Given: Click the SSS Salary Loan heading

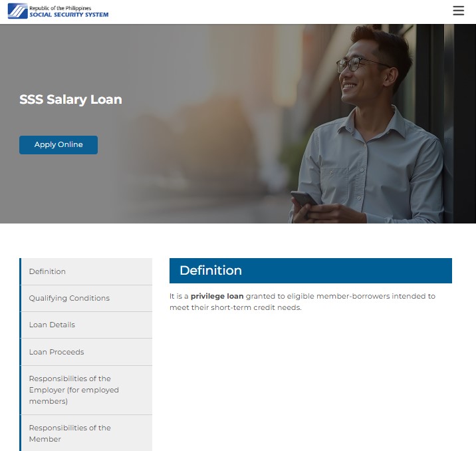Looking at the screenshot, I should [x=70, y=100].
